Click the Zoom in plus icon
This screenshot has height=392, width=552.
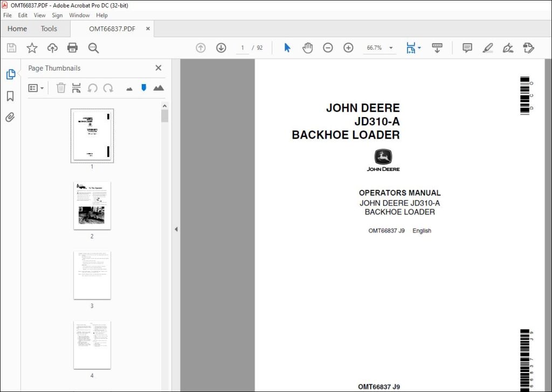point(348,47)
